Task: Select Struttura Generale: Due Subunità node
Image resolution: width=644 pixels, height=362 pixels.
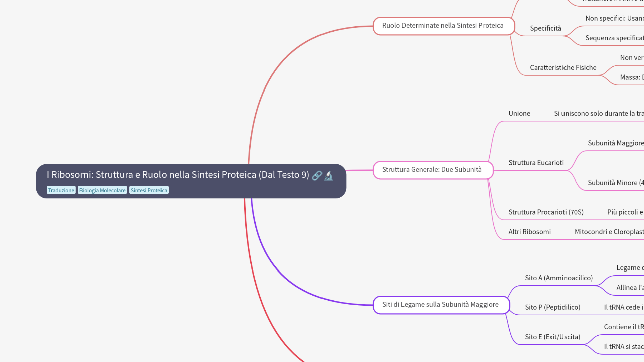Action: click(432, 170)
